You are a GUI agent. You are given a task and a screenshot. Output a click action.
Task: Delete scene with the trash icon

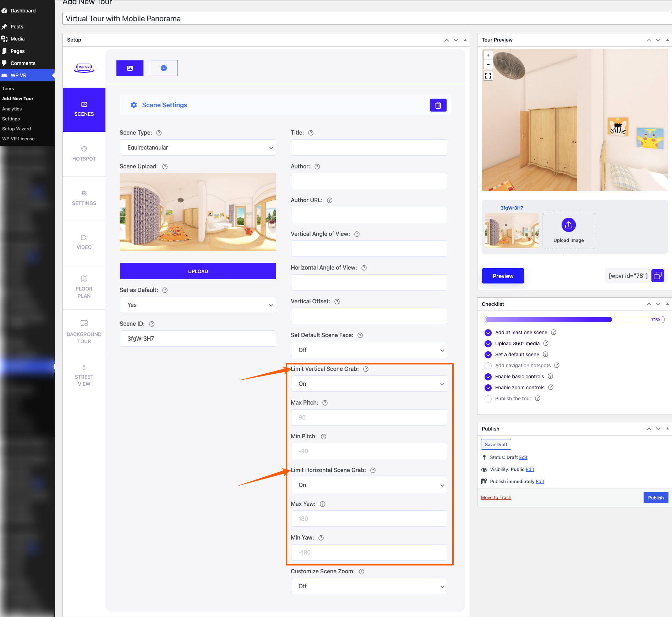[438, 105]
